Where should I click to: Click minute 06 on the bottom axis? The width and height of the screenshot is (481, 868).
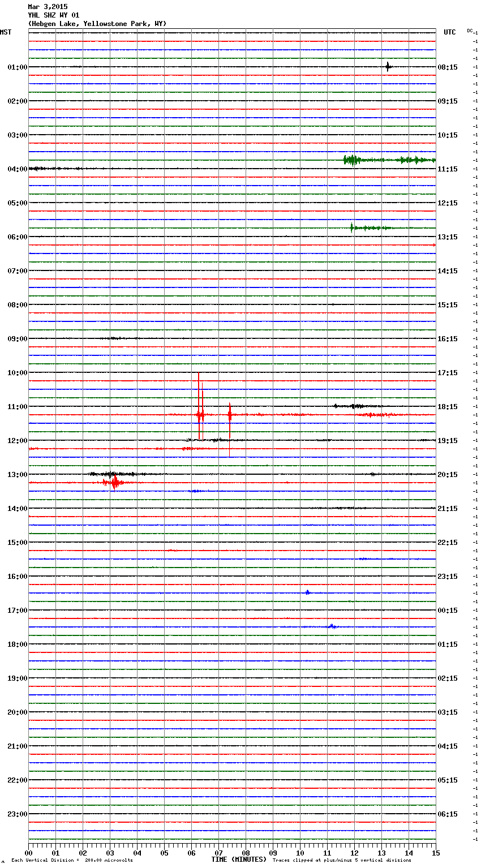pyautogui.click(x=191, y=853)
